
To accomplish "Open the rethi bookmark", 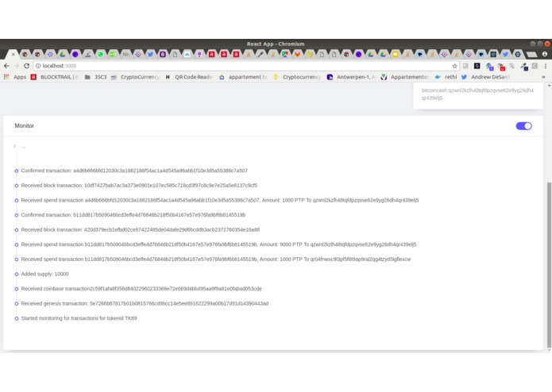I will tap(446, 77).
